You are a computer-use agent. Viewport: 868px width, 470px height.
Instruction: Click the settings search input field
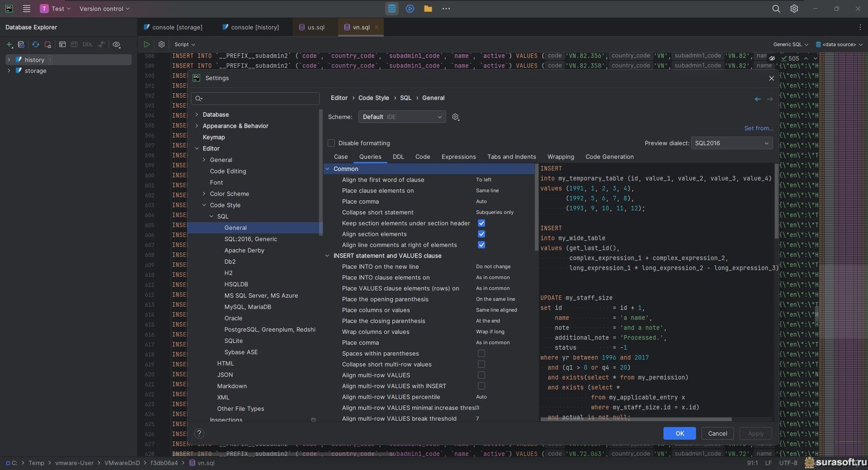coord(258,99)
